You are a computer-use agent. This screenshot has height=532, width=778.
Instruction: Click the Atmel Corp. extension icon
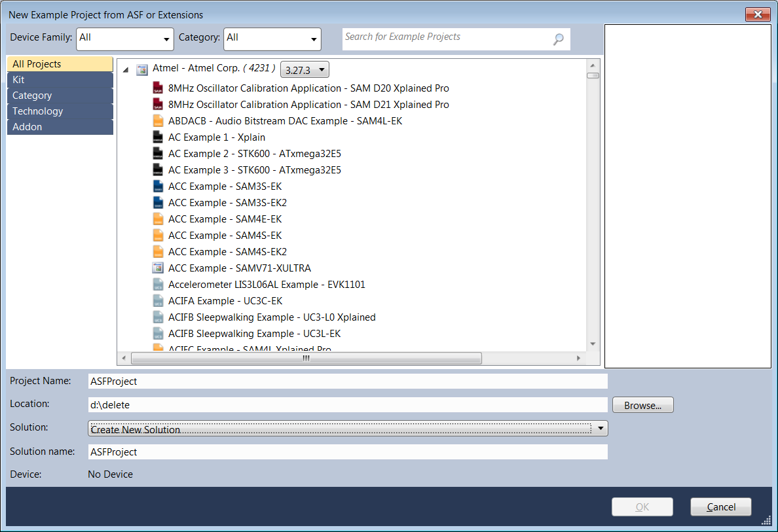pos(142,69)
